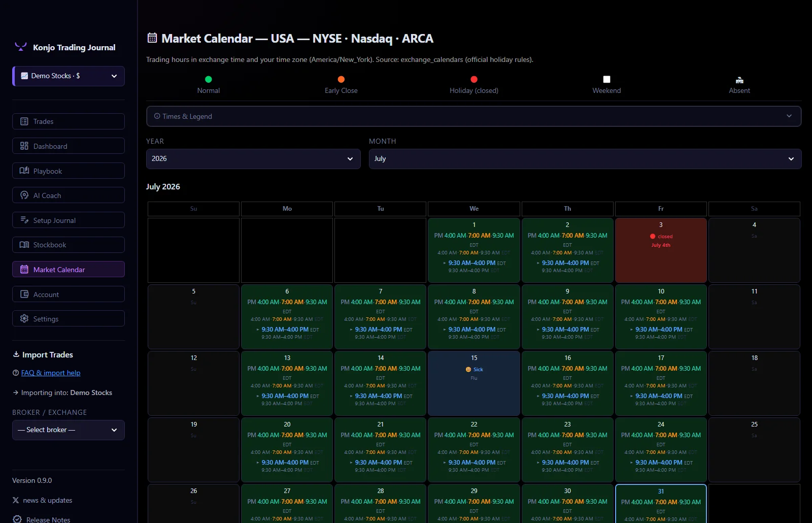
Task: Click the Import Trades heading
Action: [48, 354]
